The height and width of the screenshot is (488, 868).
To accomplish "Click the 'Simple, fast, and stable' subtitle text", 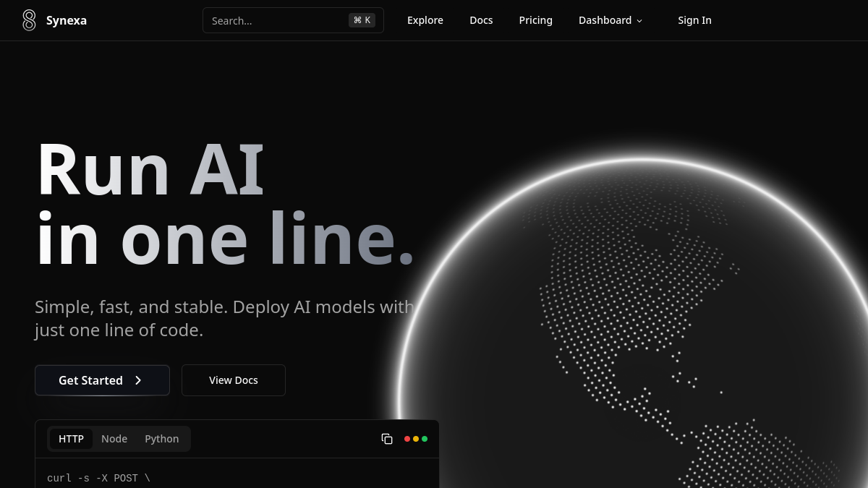I will point(224,318).
